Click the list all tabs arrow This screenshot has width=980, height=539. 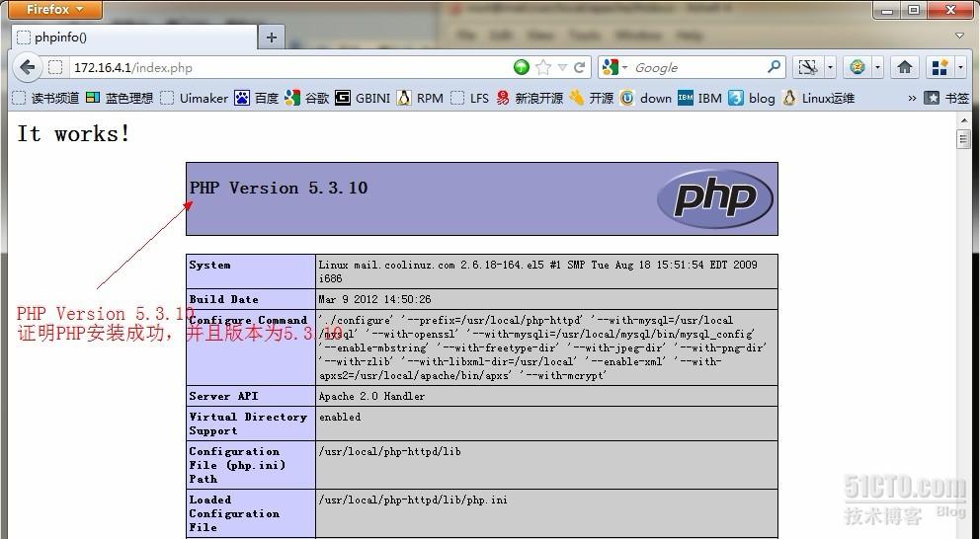(960, 36)
